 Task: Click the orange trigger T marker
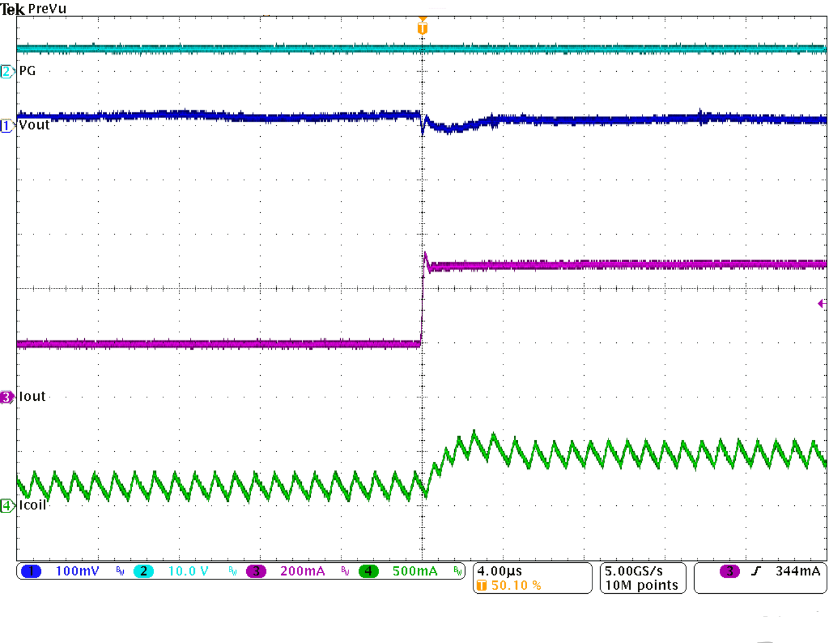tap(422, 26)
